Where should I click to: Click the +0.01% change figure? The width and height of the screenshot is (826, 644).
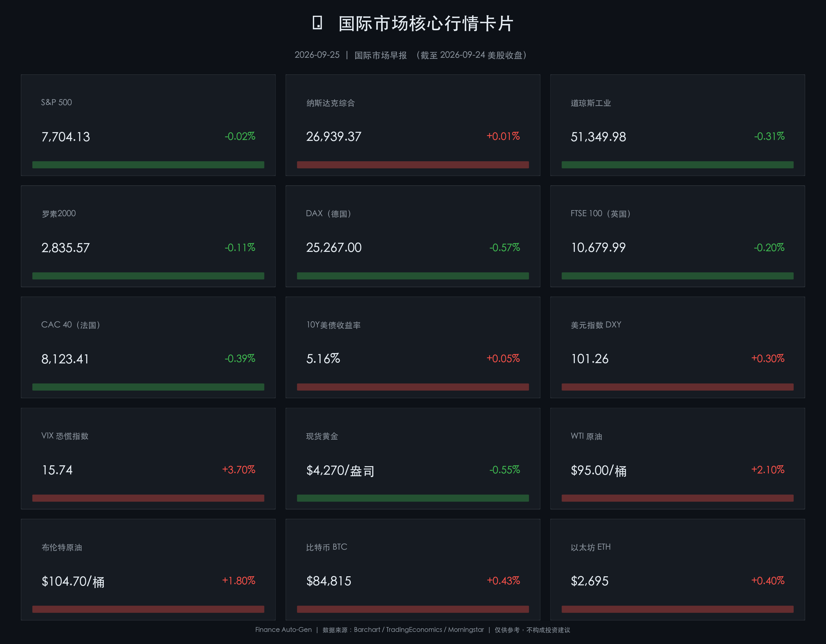[x=503, y=136]
